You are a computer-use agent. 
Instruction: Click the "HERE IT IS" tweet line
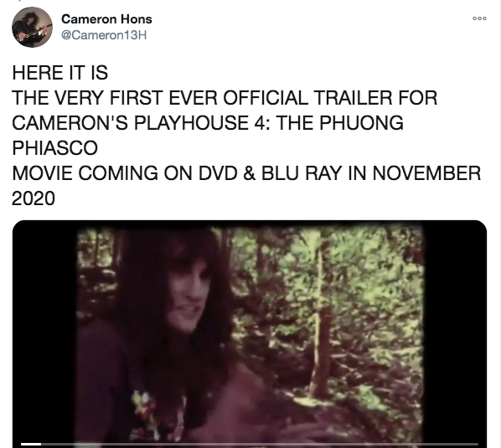pos(60,73)
